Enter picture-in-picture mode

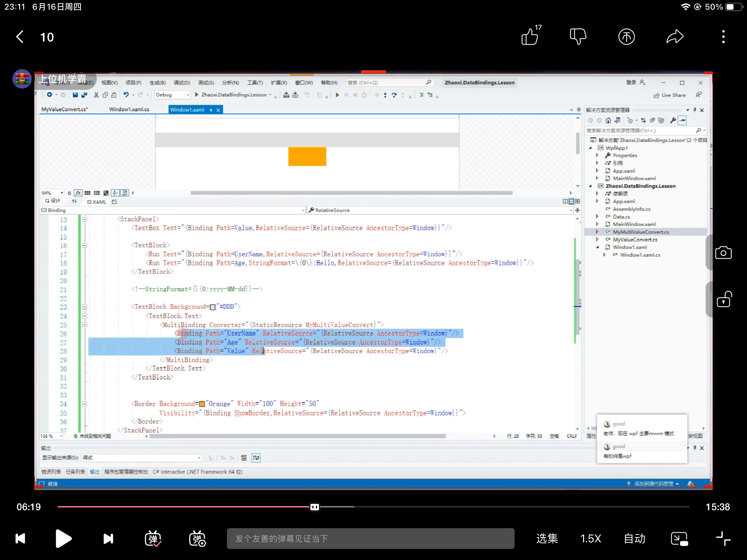679,539
